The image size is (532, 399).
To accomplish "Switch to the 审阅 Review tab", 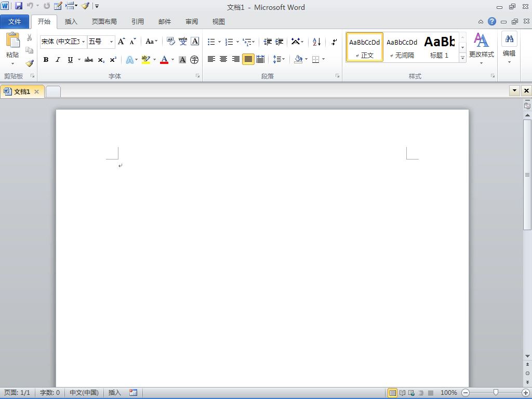I will click(192, 22).
